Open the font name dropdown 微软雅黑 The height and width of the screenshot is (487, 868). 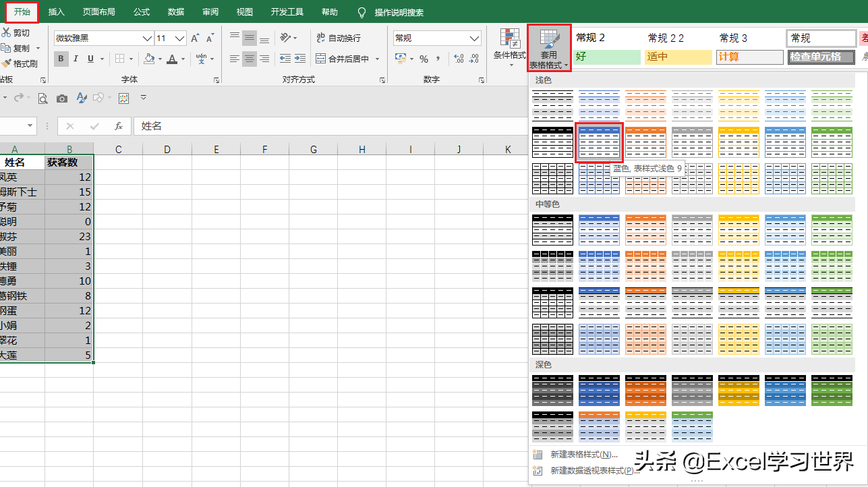[x=148, y=38]
